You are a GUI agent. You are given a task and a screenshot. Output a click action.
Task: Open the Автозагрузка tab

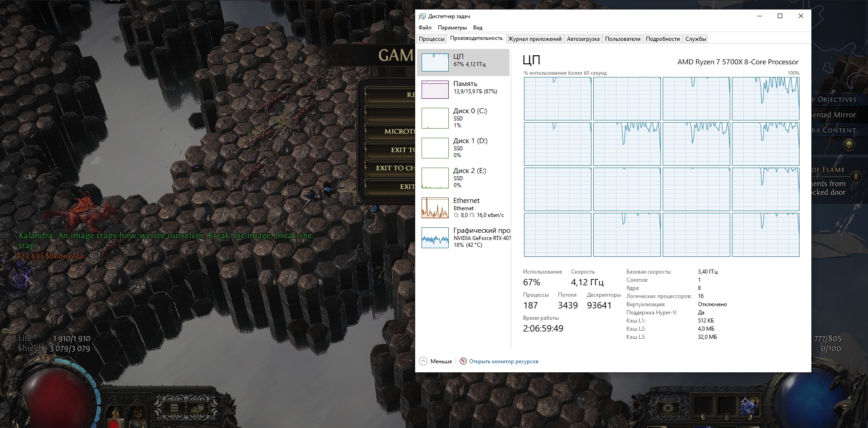point(583,39)
